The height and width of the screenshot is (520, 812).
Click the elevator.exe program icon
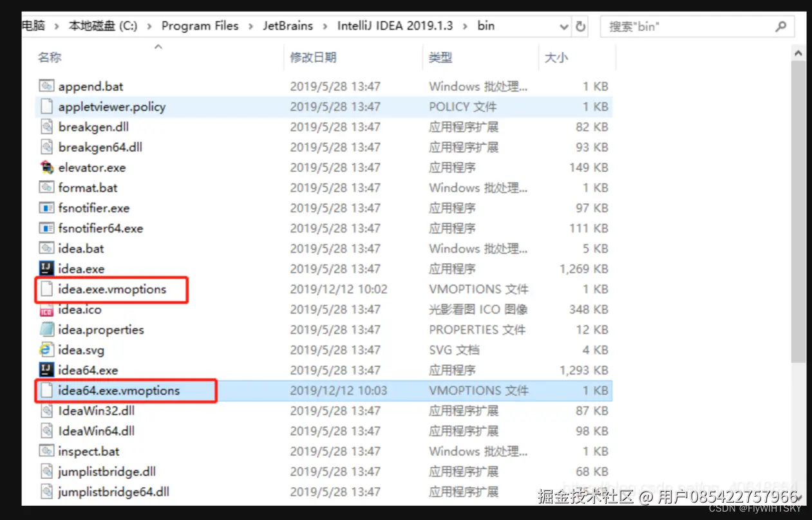[46, 167]
